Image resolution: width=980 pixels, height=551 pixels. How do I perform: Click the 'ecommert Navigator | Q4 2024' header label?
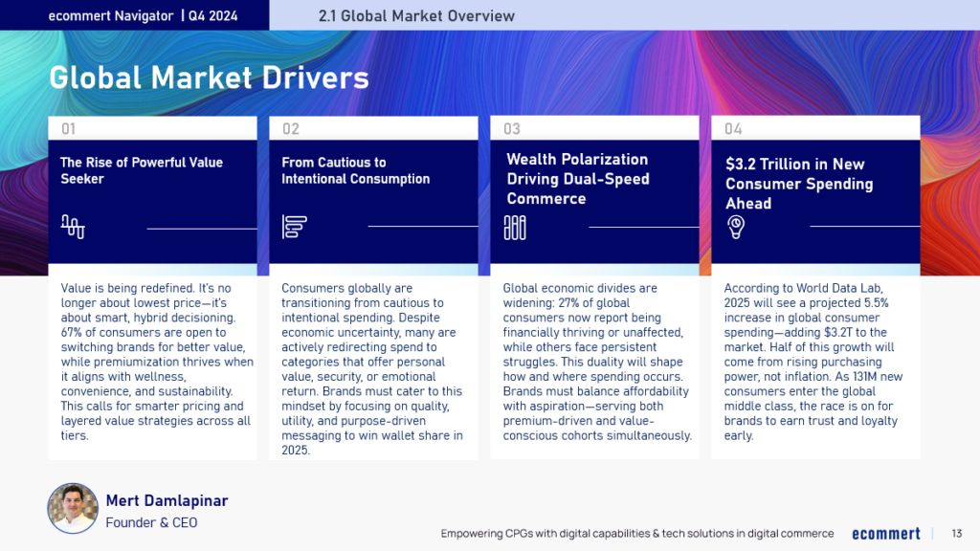pyautogui.click(x=144, y=15)
